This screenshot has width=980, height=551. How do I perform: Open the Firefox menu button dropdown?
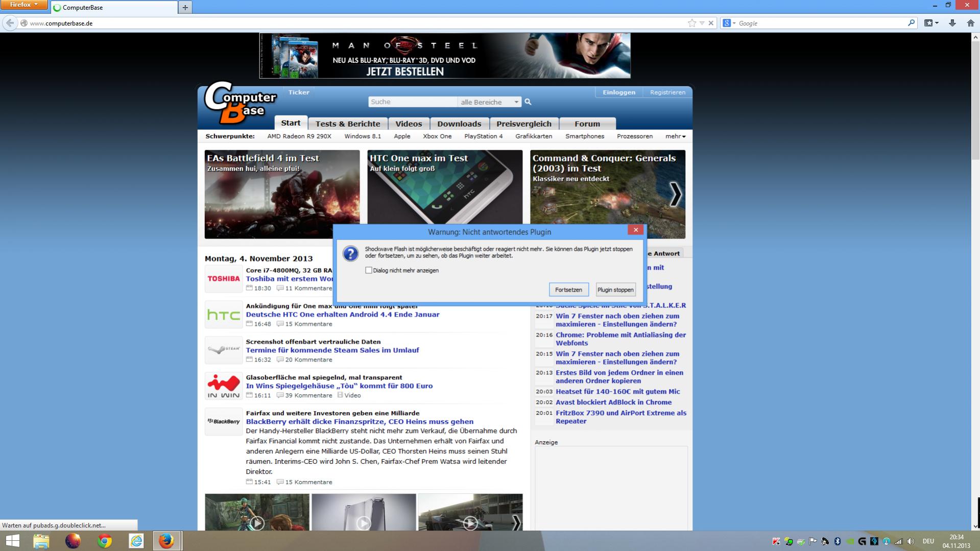[24, 5]
